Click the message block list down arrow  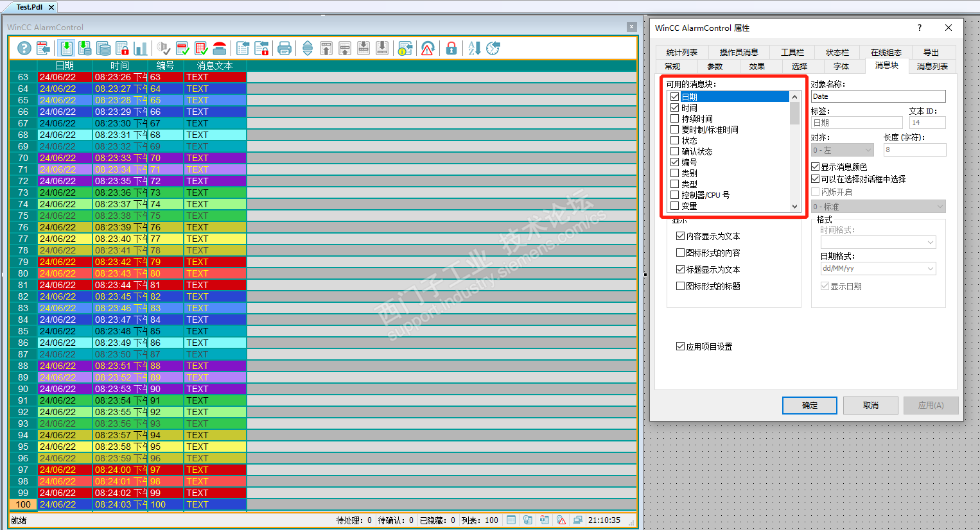tap(795, 207)
